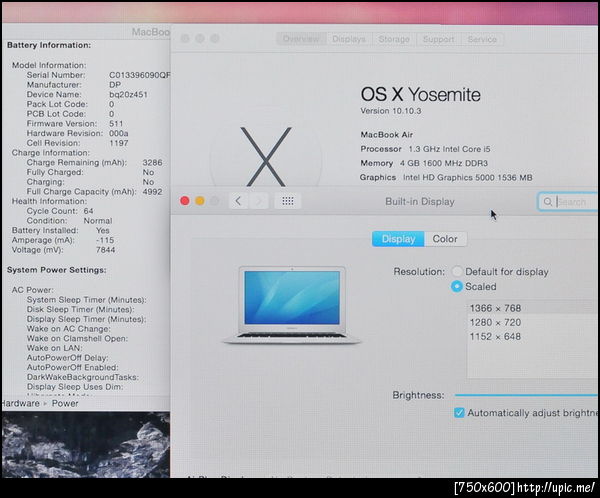Image resolution: width=600 pixels, height=498 pixels.
Task: Select Condition value Normal
Action: [98, 221]
